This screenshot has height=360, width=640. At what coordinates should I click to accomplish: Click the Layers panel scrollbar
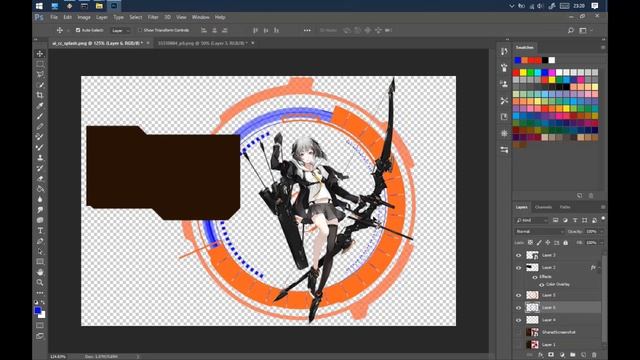point(603,300)
